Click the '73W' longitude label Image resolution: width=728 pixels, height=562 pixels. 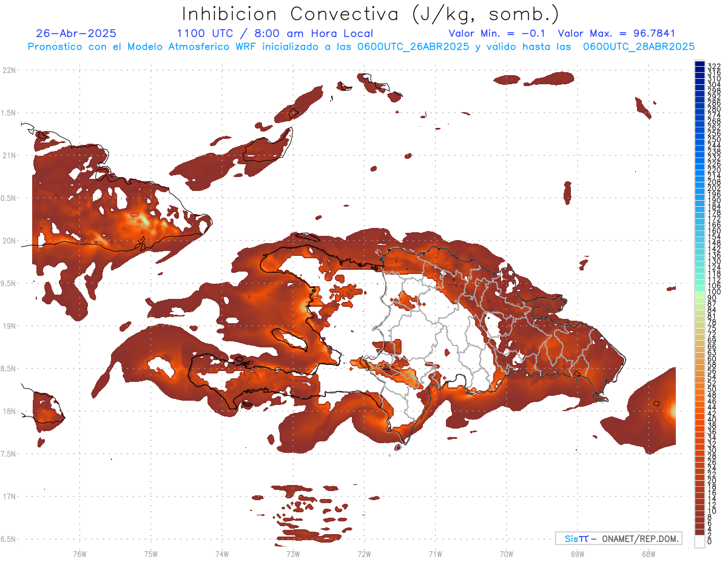293,553
